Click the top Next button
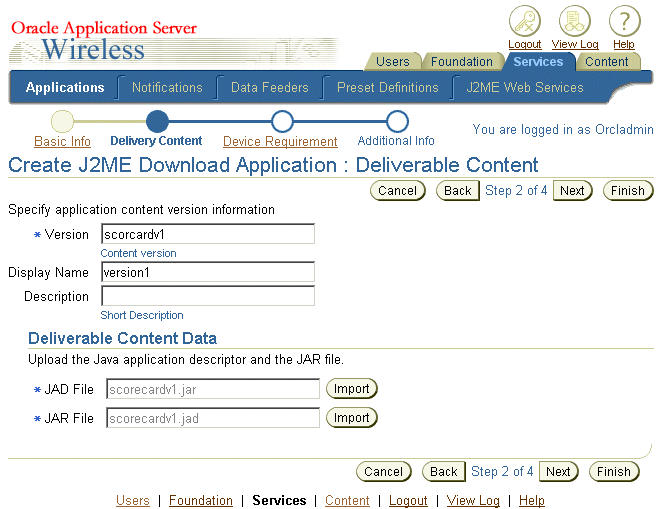 point(573,191)
